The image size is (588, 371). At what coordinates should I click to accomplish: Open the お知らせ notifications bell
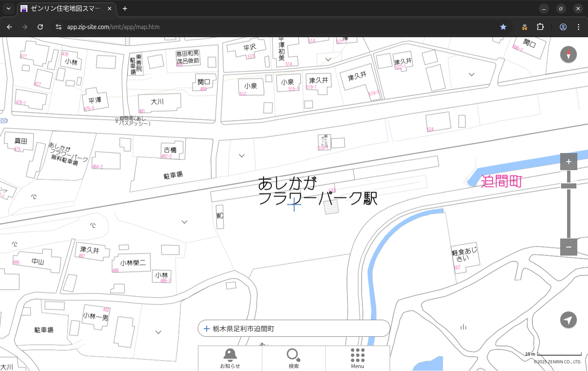pyautogui.click(x=230, y=358)
